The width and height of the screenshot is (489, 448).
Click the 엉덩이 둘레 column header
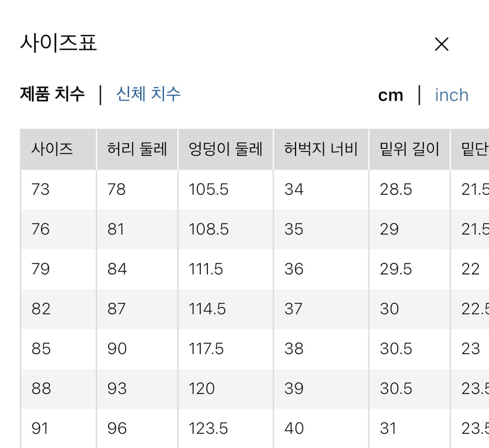click(x=225, y=148)
